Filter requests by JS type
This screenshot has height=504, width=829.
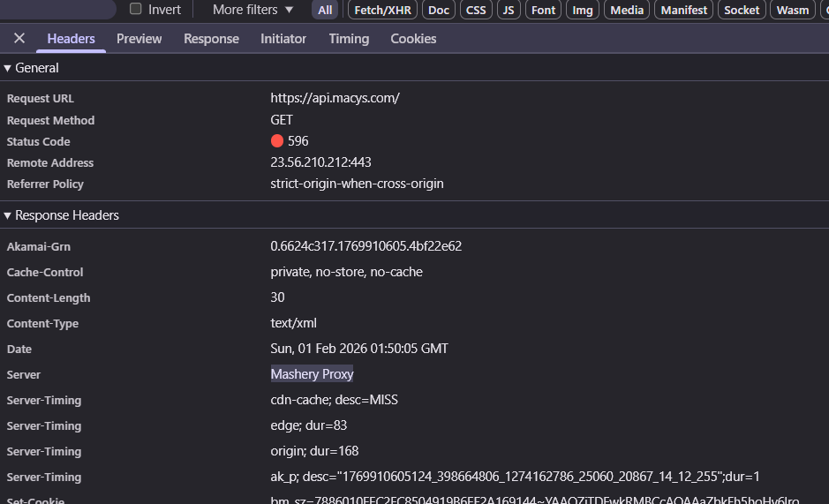point(509,10)
